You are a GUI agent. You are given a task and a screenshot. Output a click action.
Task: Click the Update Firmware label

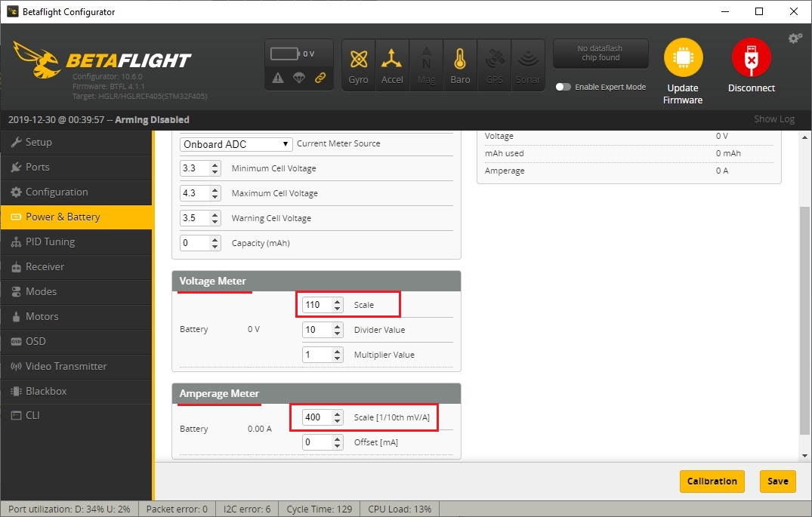coord(683,94)
